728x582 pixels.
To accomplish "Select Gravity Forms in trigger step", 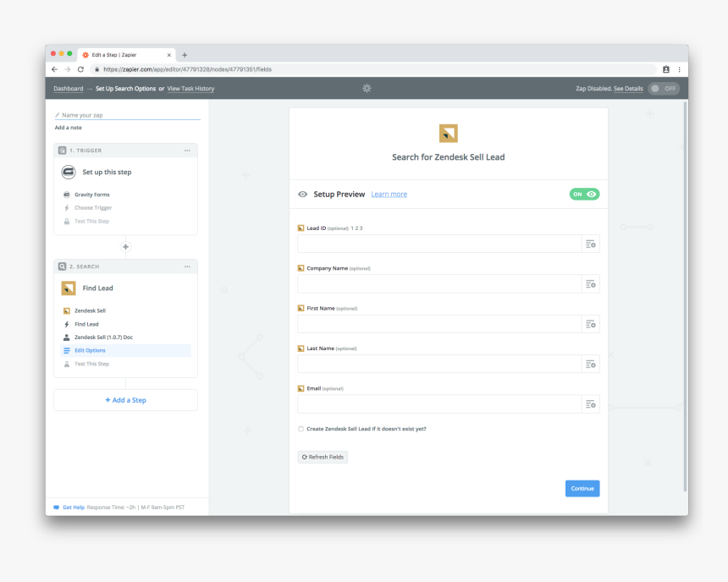I will [92, 195].
